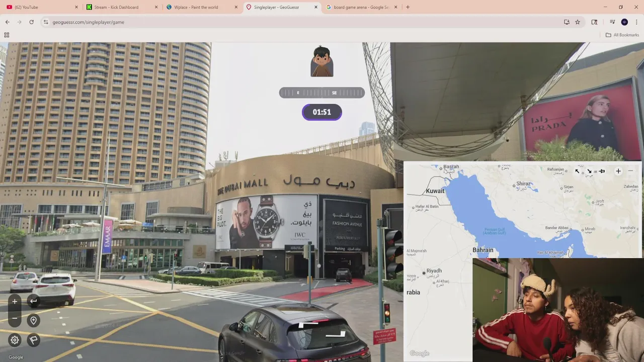Close the Kick Dashboard tab

point(156,7)
